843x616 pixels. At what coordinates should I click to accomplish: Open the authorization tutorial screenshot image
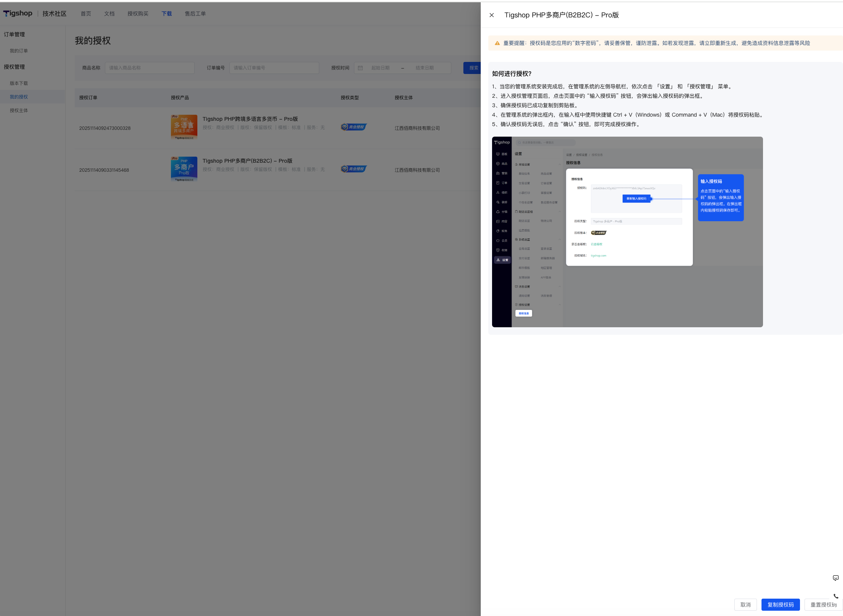click(627, 232)
